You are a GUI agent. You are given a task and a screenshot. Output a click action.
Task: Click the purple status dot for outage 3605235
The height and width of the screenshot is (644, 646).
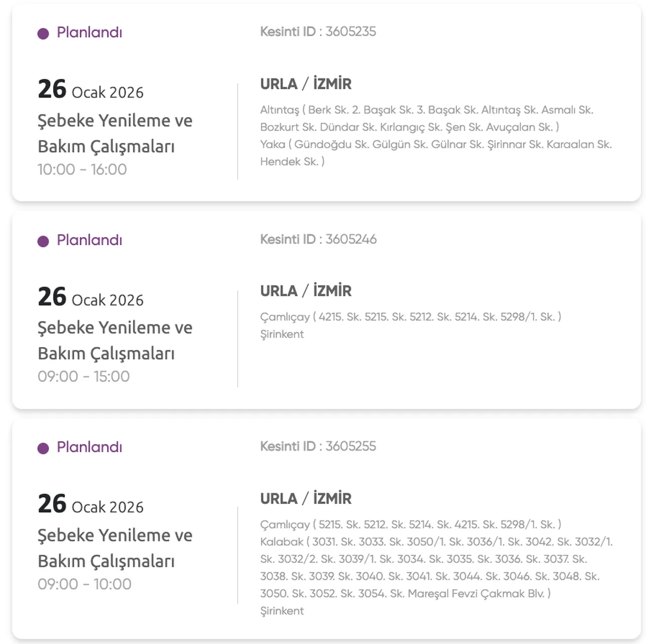click(43, 34)
